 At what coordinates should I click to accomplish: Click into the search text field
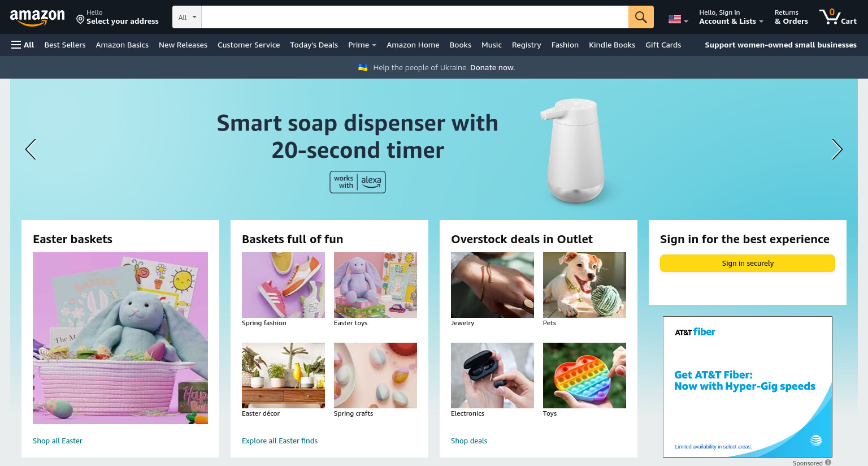coord(415,17)
